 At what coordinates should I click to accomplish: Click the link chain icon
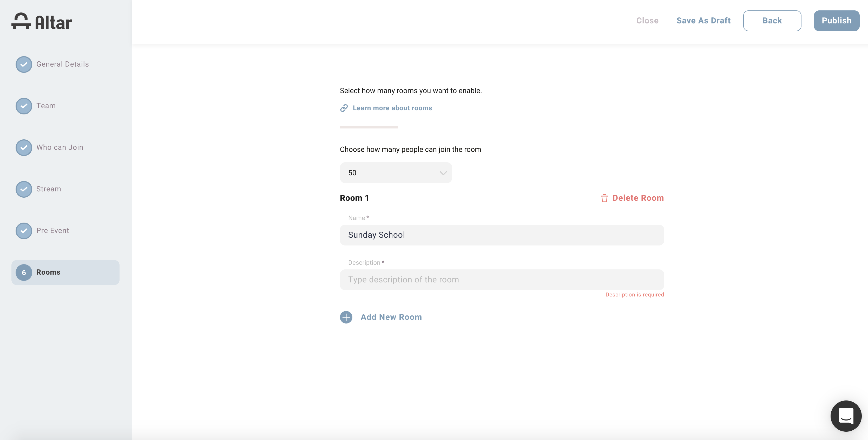344,108
